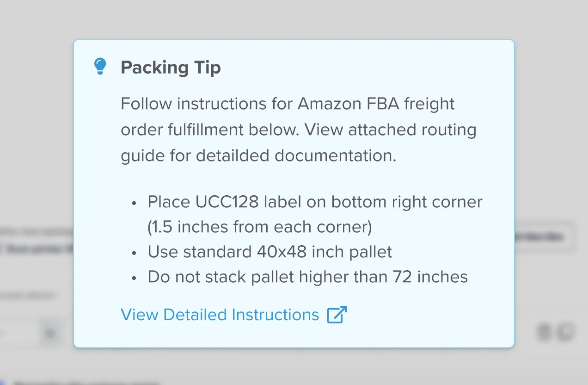Expand the collapsed section behind the dialog
Viewport: 588px width, 385px height.
tap(28, 295)
